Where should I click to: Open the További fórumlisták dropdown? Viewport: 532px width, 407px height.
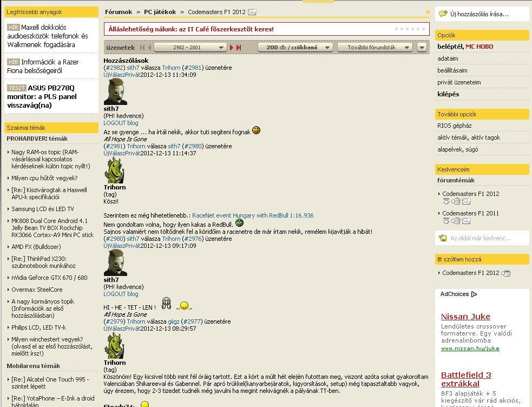375,48
